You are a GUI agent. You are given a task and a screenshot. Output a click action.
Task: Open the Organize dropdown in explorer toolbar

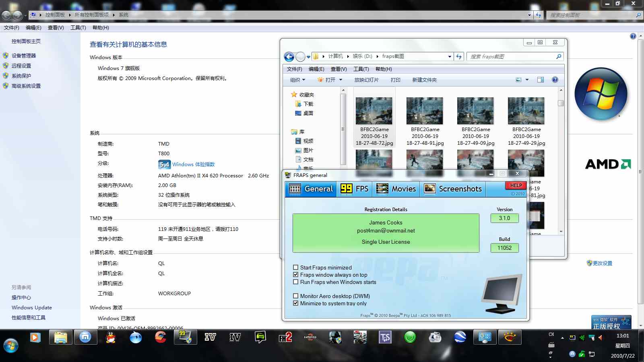[x=297, y=80]
